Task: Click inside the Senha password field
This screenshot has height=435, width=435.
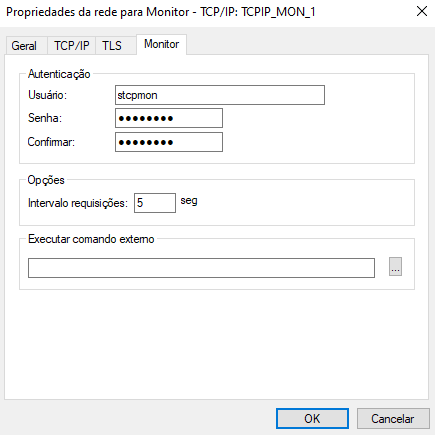Action: pos(169,118)
